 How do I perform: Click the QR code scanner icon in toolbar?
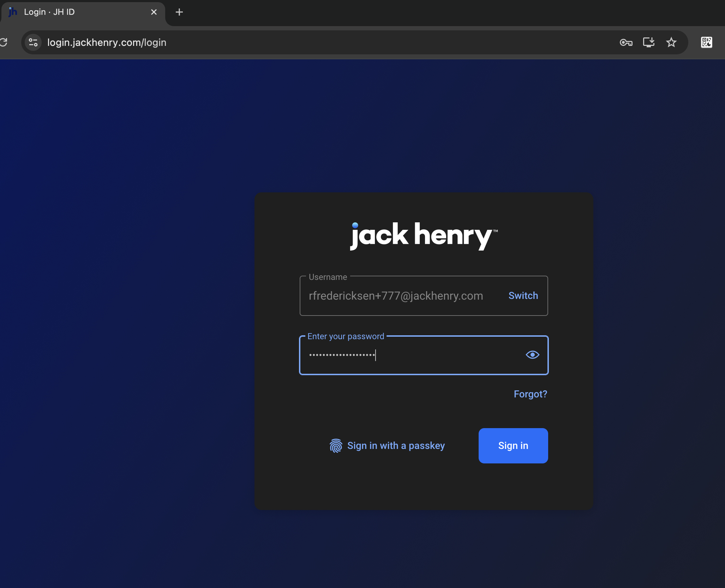(x=706, y=42)
